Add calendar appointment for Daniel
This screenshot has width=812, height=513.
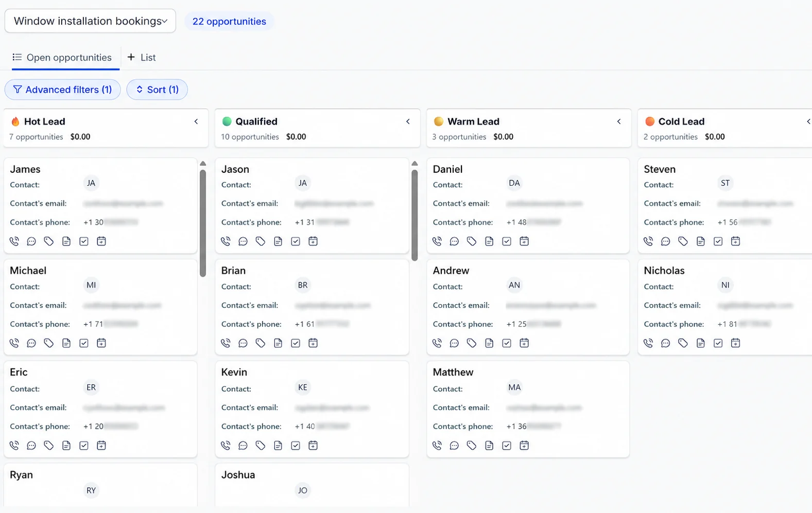pos(524,241)
